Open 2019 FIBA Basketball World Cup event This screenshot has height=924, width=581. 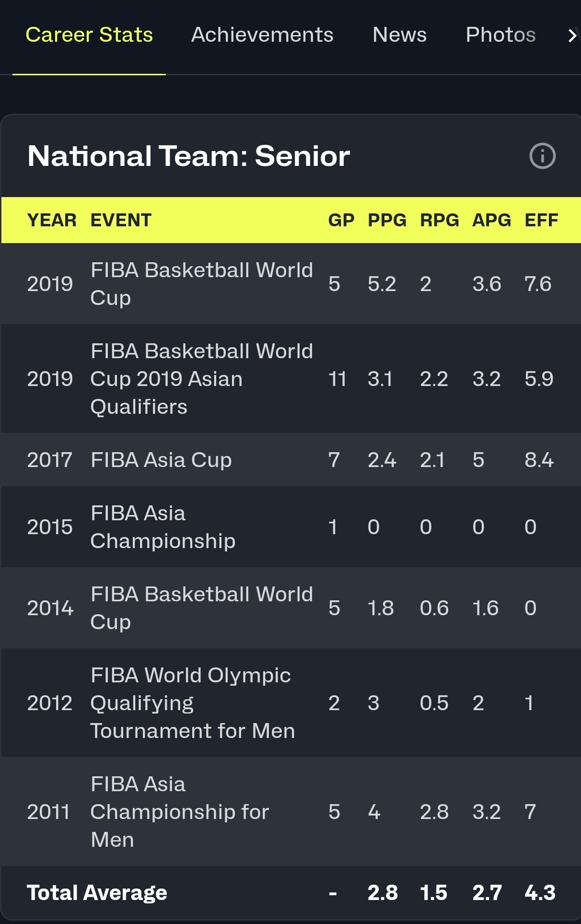click(x=201, y=284)
